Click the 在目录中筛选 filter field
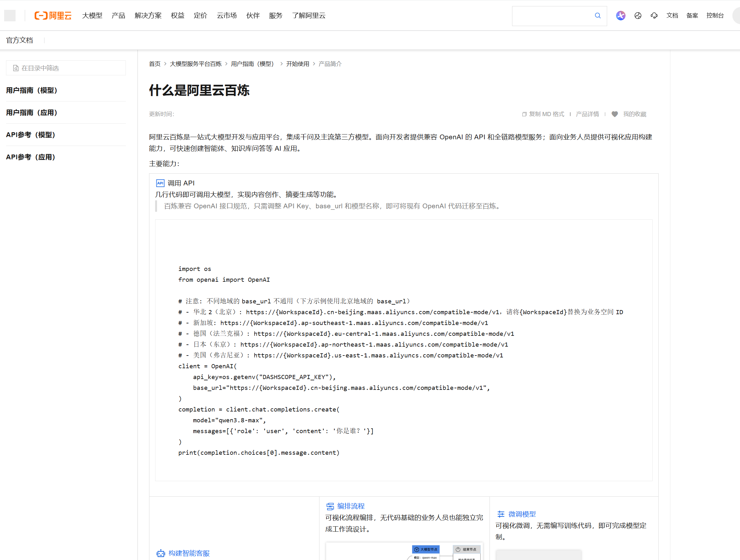This screenshot has height=560, width=740. (66, 68)
